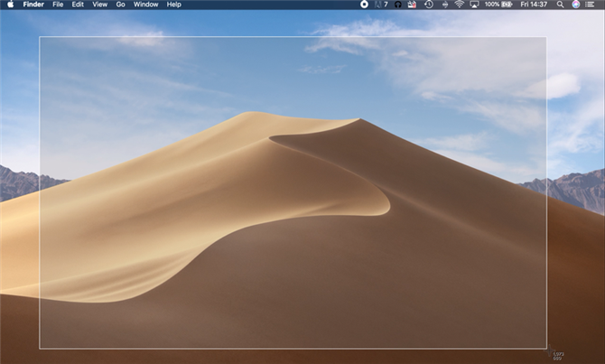Click the white circular record icon in menu bar
605x364 pixels.
pyautogui.click(x=364, y=5)
